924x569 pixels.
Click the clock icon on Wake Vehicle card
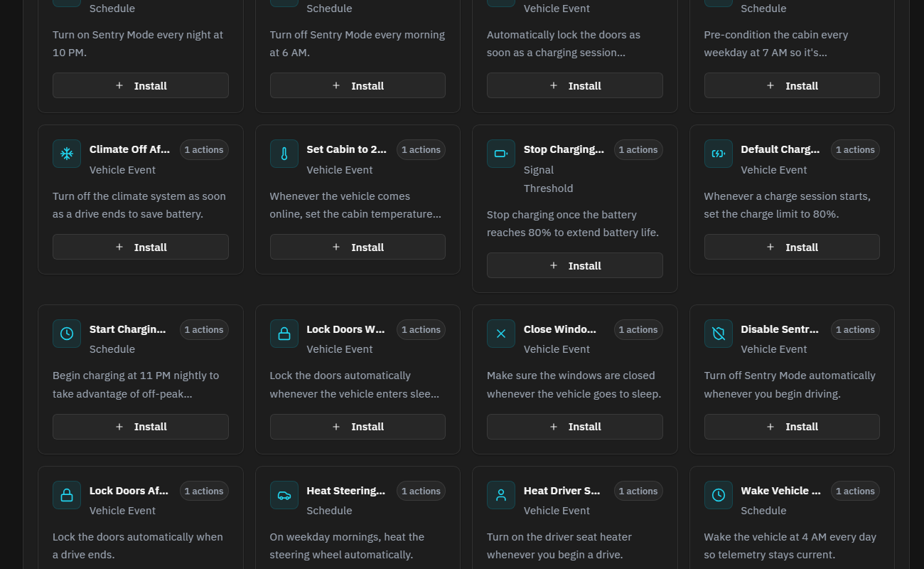pos(719,495)
